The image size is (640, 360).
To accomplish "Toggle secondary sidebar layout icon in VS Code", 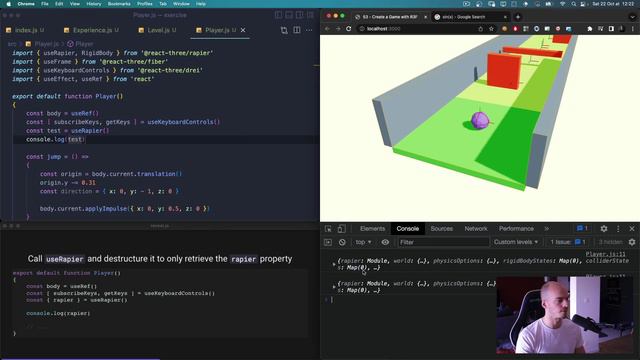I will [x=300, y=15].
